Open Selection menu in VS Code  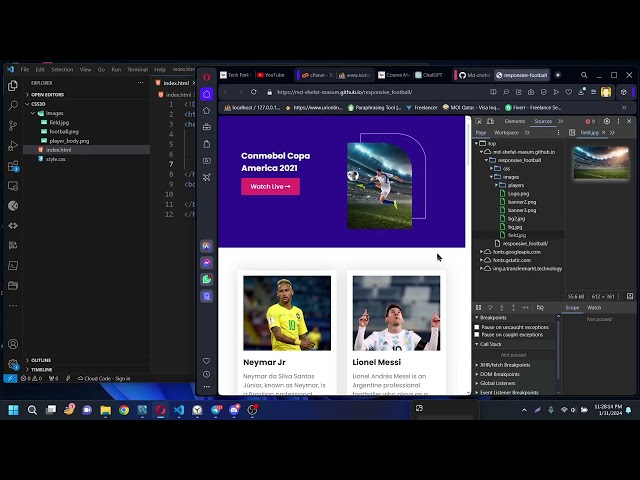(x=62, y=69)
